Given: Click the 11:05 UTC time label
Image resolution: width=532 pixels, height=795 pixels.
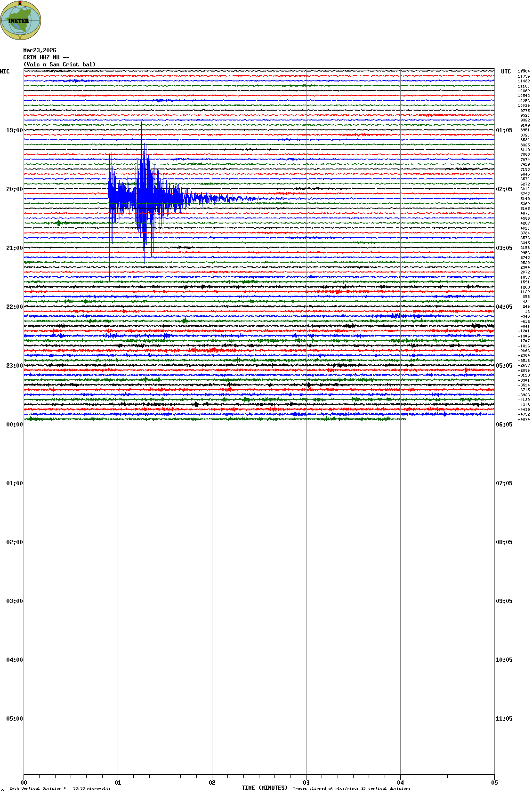Looking at the screenshot, I should [504, 719].
